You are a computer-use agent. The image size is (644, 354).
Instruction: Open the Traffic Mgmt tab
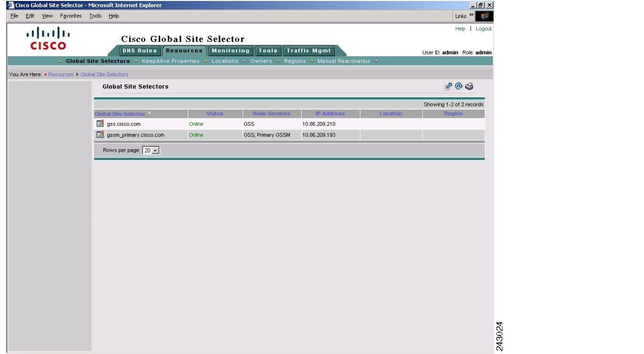309,51
